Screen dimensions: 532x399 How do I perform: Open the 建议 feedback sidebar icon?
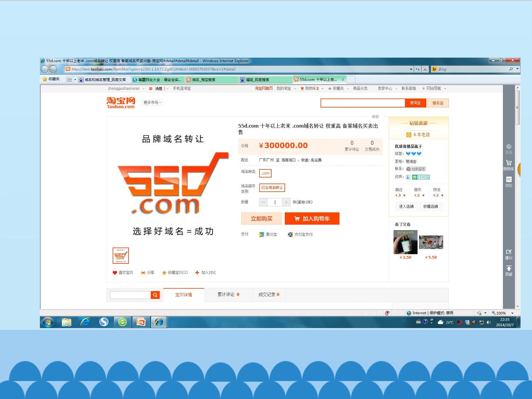pyautogui.click(x=509, y=255)
